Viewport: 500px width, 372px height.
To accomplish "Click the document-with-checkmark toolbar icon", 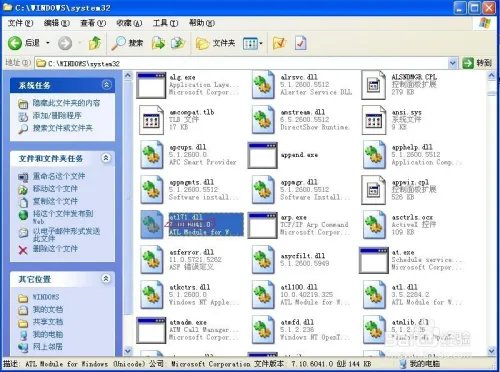I will pos(301,43).
